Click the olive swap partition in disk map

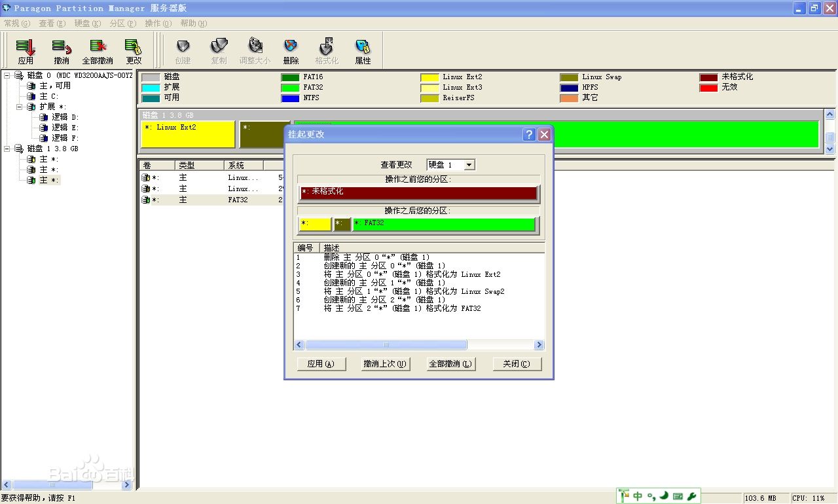pos(265,134)
